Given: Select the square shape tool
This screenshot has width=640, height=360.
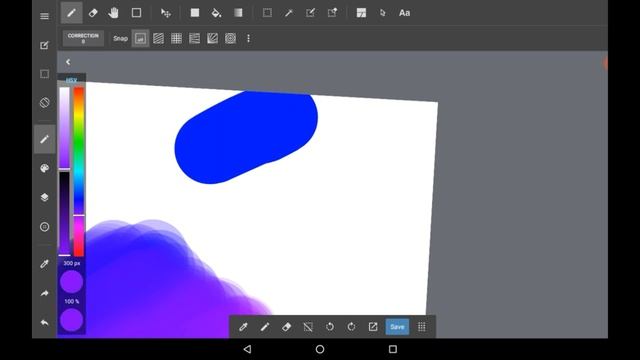Looking at the screenshot, I should [x=136, y=13].
